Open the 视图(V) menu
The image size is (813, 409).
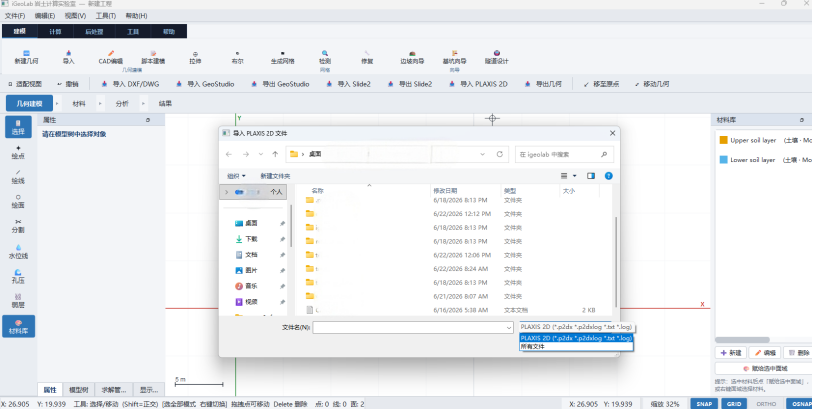point(75,16)
